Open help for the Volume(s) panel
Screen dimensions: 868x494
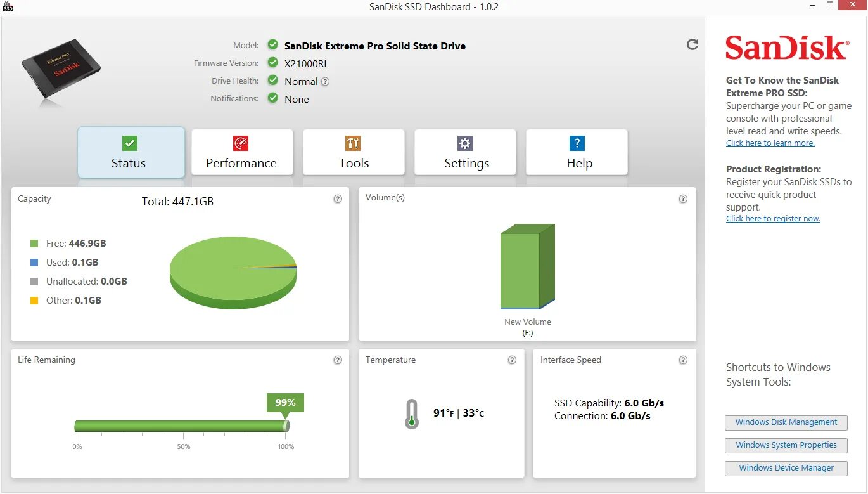683,198
